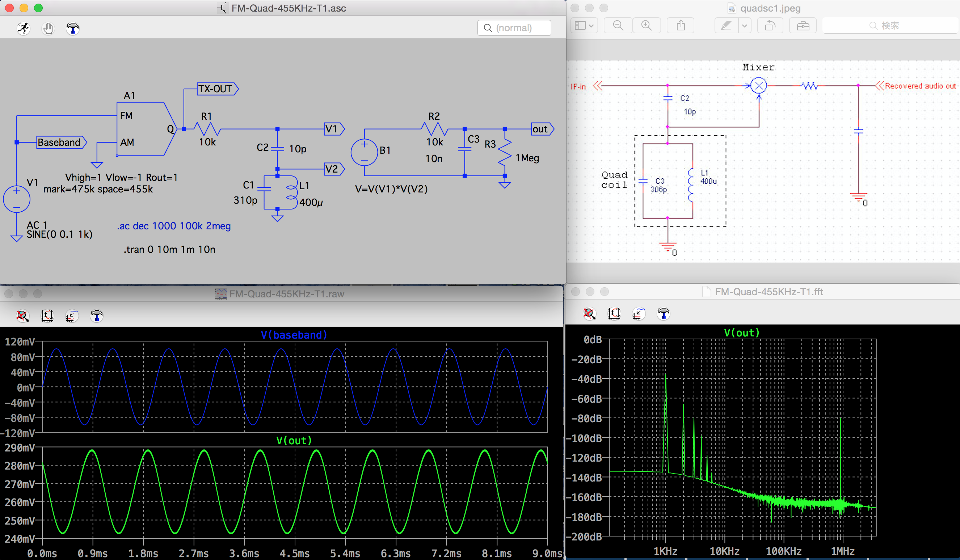Viewport: 960px width, 560px height.
Task: Click autorange Y-axis icon in .fft window
Action: tap(614, 313)
